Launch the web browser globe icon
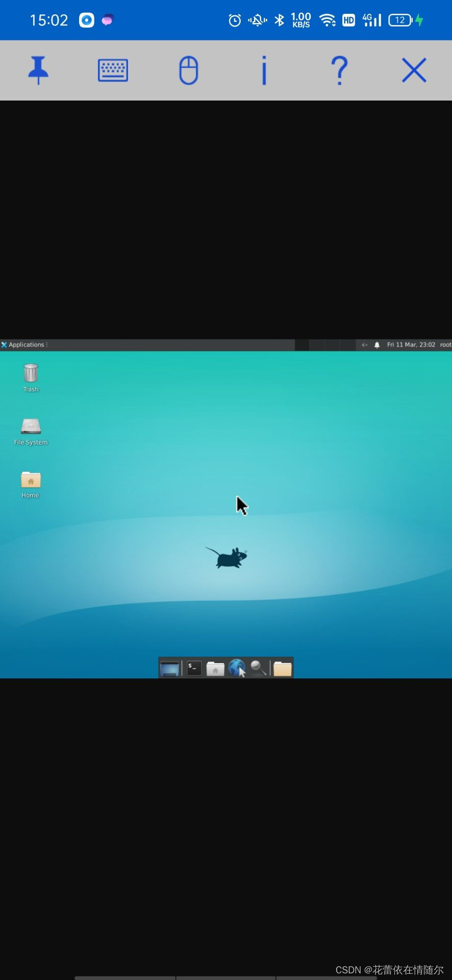 coord(237,668)
